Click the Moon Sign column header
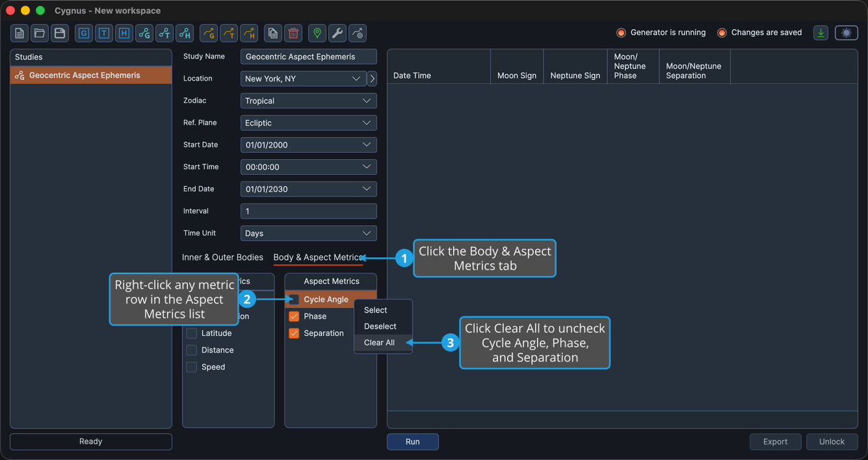 pyautogui.click(x=517, y=66)
